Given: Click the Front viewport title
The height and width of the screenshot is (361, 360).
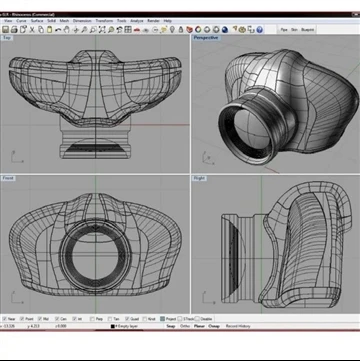Looking at the screenshot, I should coord(8,178).
